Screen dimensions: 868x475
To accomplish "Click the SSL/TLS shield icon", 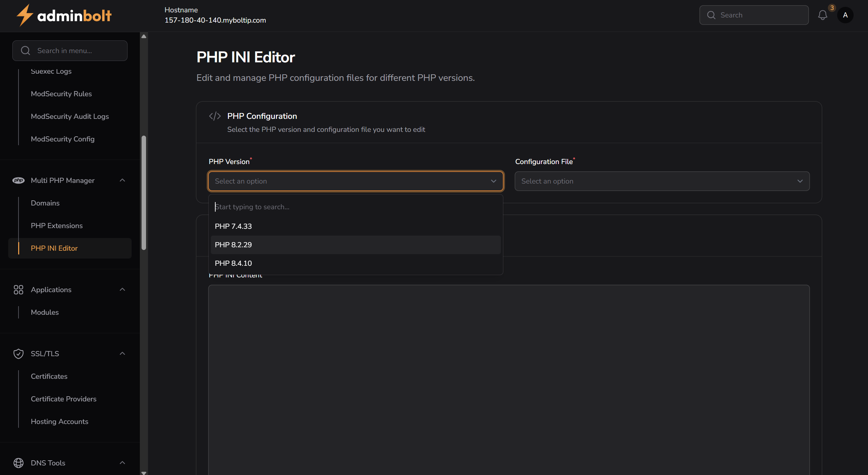I will point(19,353).
